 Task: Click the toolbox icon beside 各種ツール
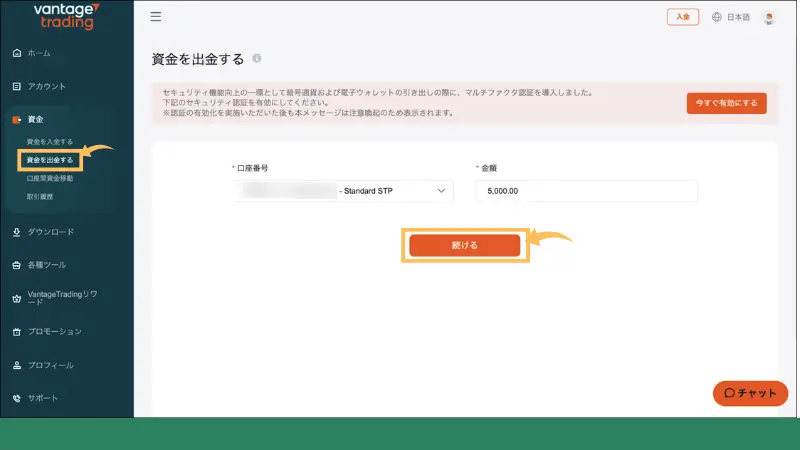coord(17,265)
